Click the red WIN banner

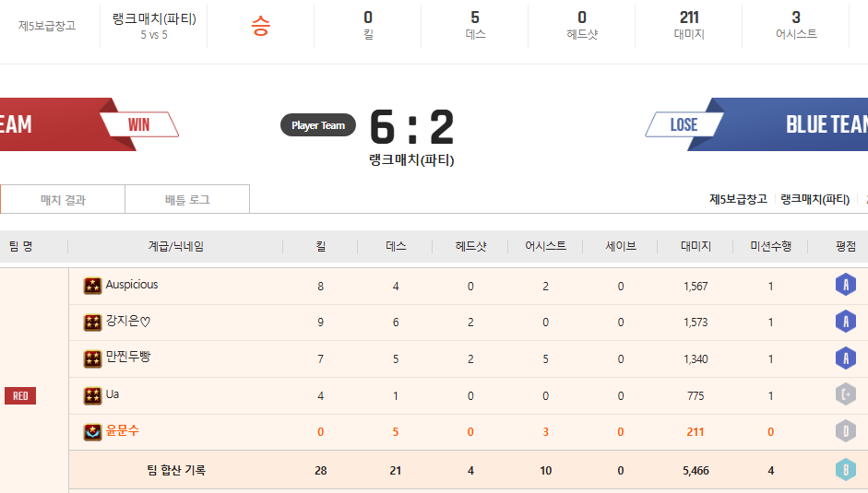[138, 124]
